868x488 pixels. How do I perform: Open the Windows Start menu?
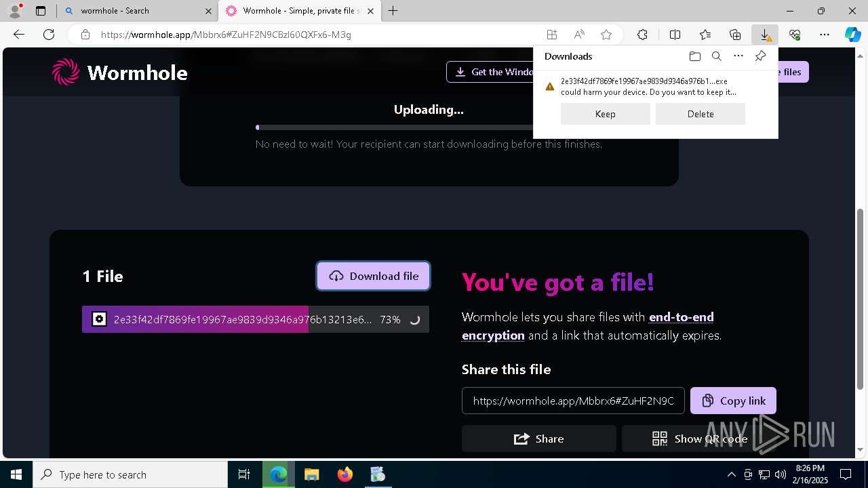click(16, 474)
